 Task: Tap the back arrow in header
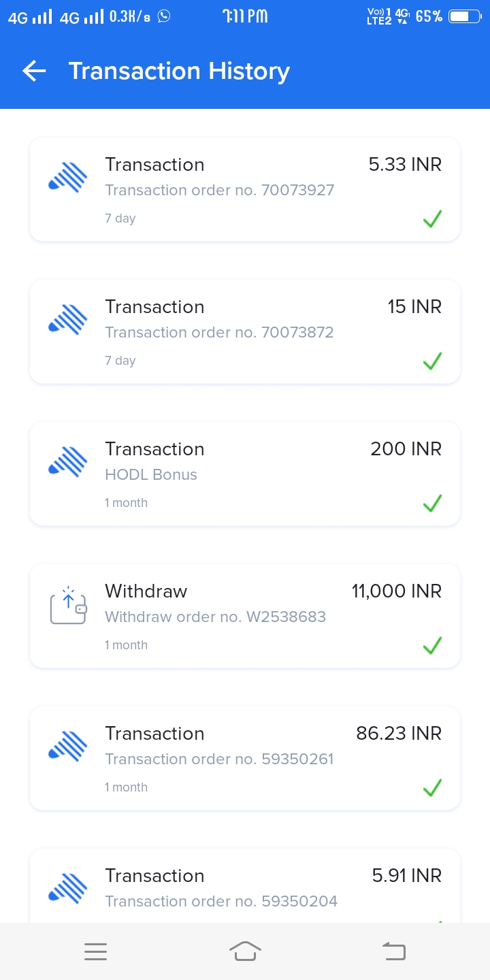tap(34, 71)
